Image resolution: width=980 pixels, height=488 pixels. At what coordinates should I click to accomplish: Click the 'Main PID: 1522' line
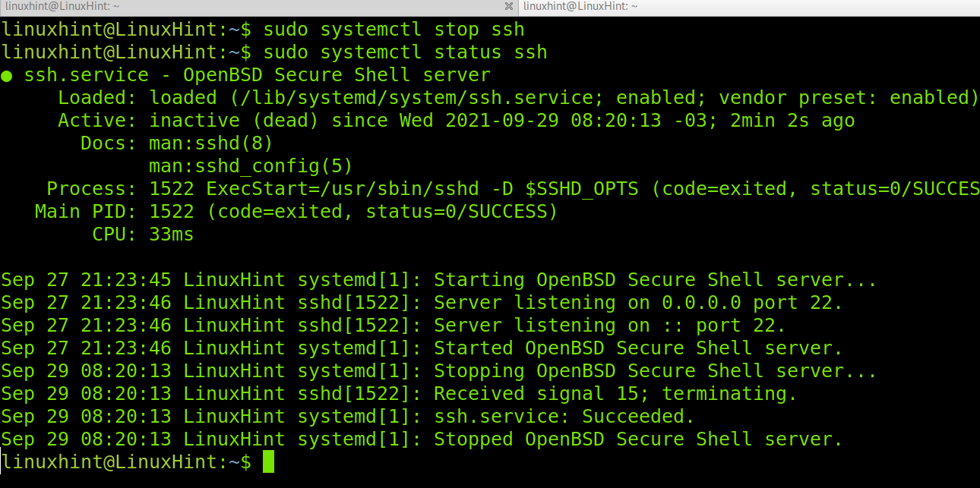click(297, 212)
